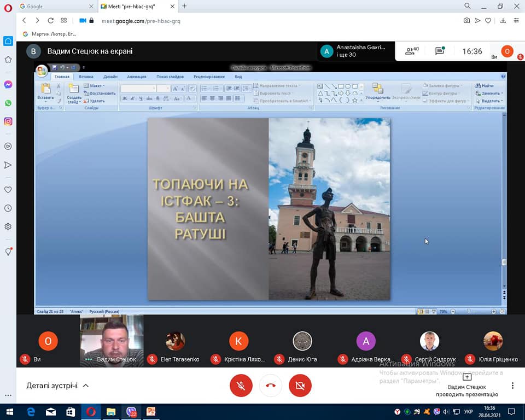Toggle the microphone mute button

pyautogui.click(x=241, y=386)
